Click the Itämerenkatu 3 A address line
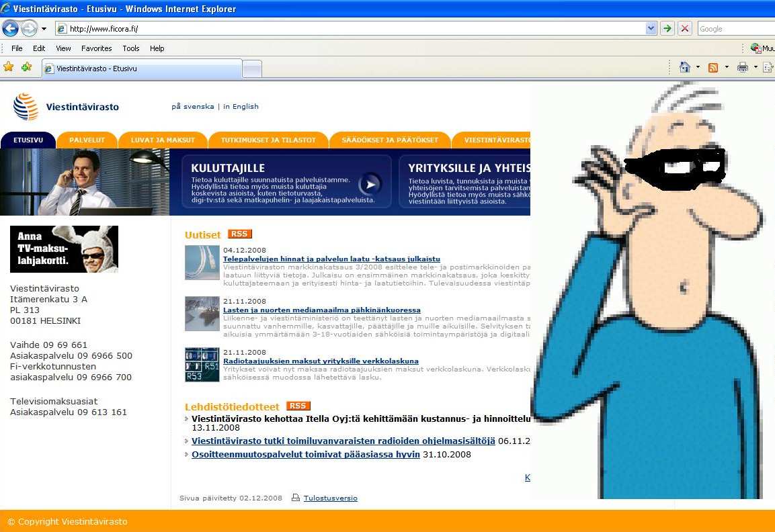 click(48, 300)
